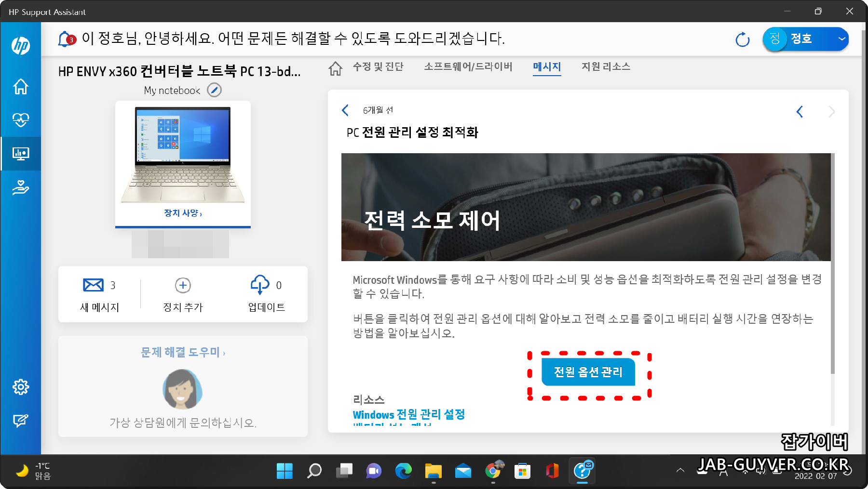This screenshot has width=868, height=489.
Task: Open Windows 전원 관리 설정 link
Action: pyautogui.click(x=409, y=414)
